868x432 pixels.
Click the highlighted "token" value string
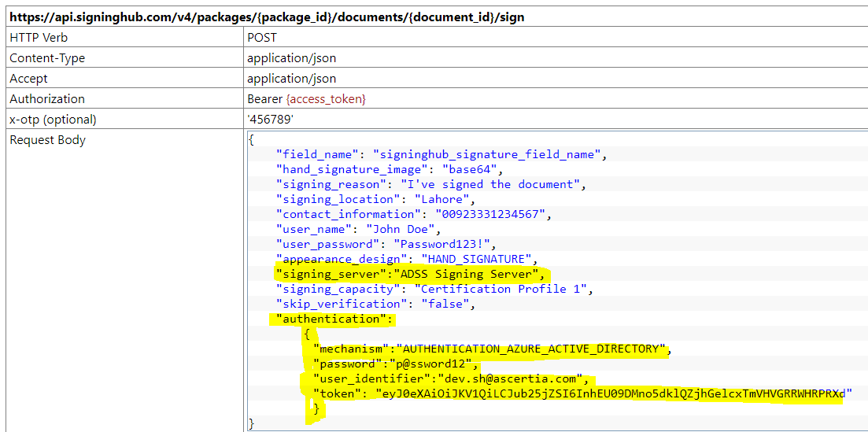[614, 393]
